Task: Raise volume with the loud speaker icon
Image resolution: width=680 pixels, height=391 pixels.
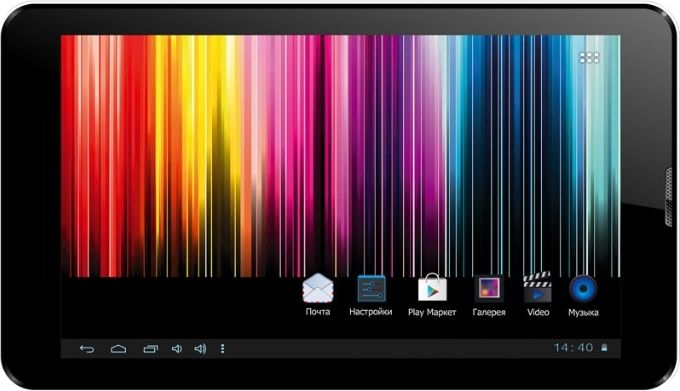Action: point(200,349)
